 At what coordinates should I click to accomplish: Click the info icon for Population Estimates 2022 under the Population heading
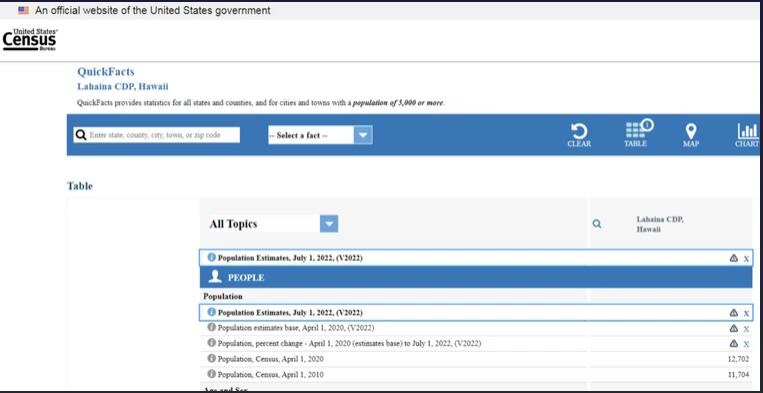pos(212,312)
